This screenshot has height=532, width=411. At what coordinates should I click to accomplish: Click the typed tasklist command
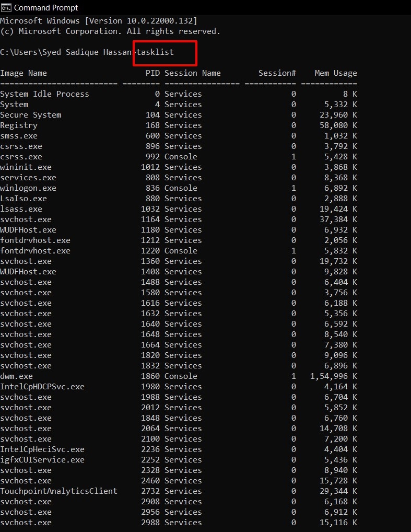(155, 52)
